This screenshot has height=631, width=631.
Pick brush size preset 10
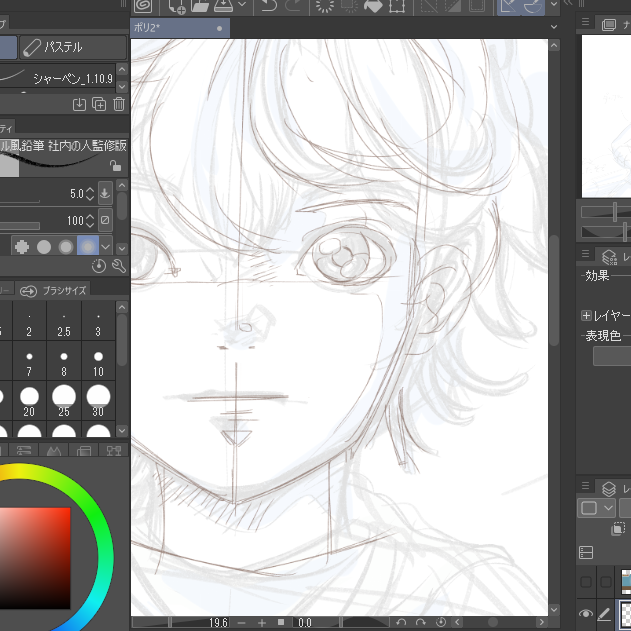click(x=98, y=361)
